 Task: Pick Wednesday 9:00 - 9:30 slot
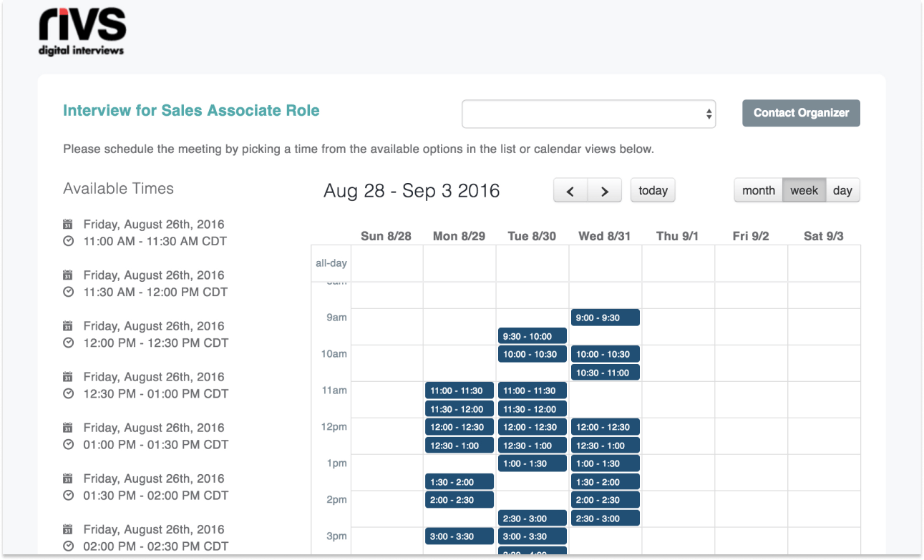pos(605,318)
